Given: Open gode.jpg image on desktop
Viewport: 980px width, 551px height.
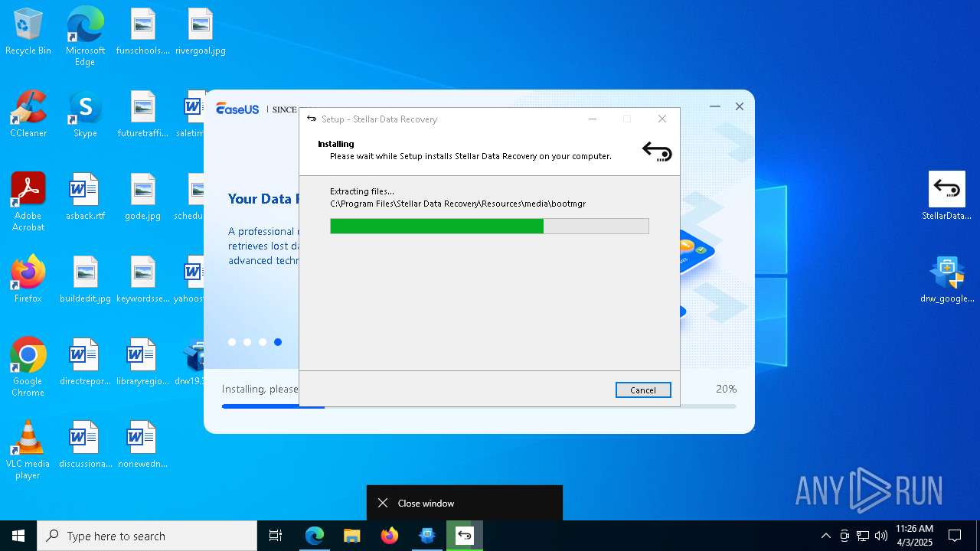Looking at the screenshot, I should 143,197.
